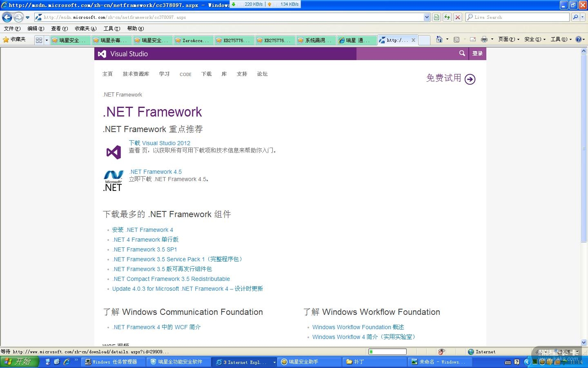The width and height of the screenshot is (588, 368).
Task: Click the Internet Explorer quick launch icon
Action: [67, 362]
